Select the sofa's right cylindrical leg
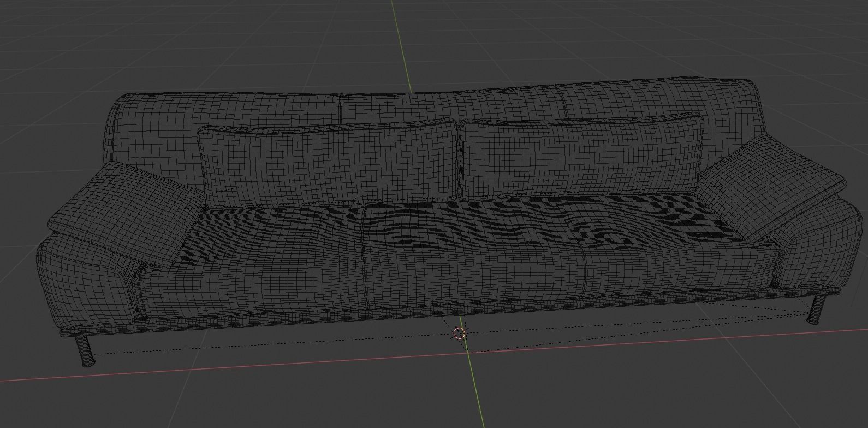This screenshot has width=868, height=428. point(816,310)
